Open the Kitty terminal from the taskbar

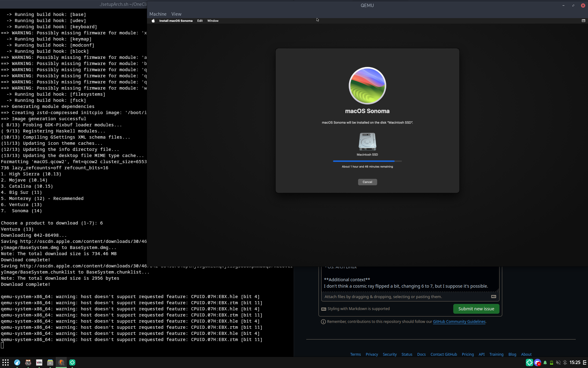click(x=28, y=362)
